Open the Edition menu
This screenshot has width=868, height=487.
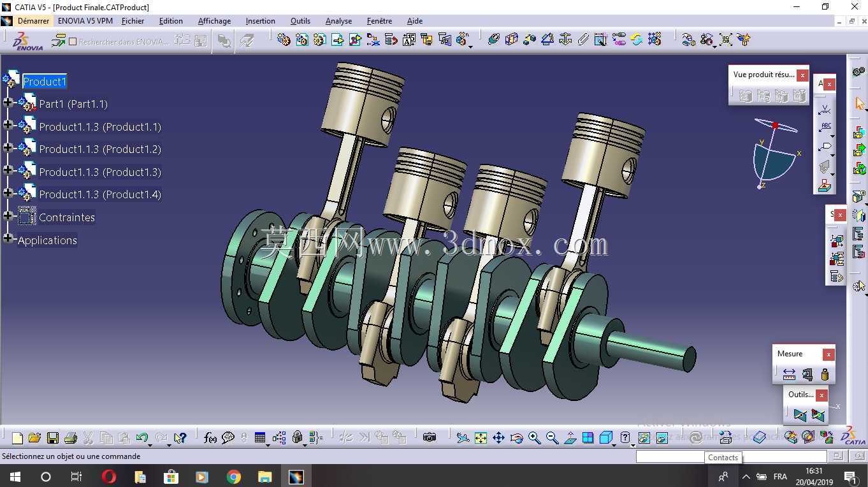[171, 21]
